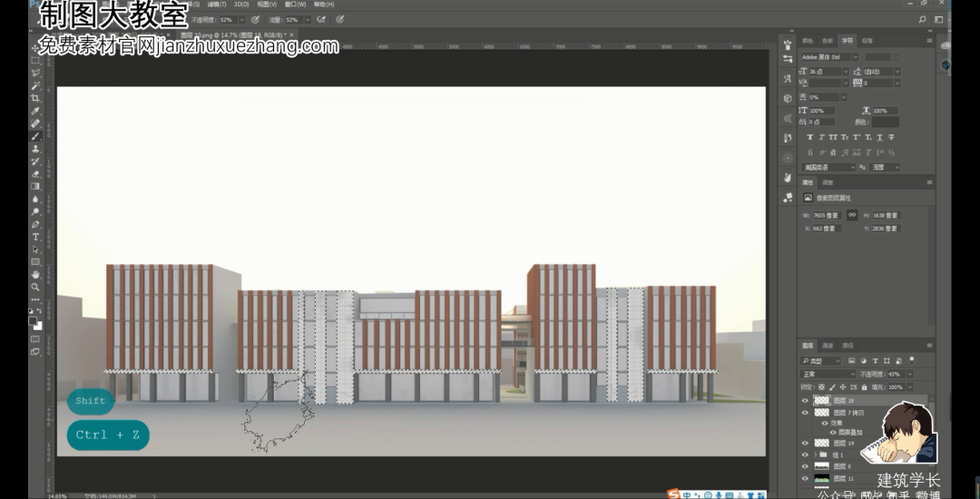Hide layer 图层 14 with eye icon
Screen dimensions: 980x499
805,443
